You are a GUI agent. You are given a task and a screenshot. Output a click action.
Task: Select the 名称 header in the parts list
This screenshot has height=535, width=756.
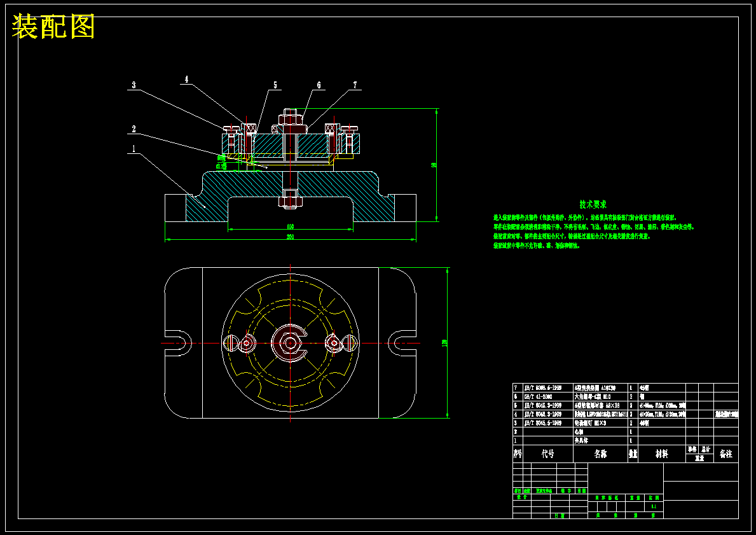[x=600, y=454]
